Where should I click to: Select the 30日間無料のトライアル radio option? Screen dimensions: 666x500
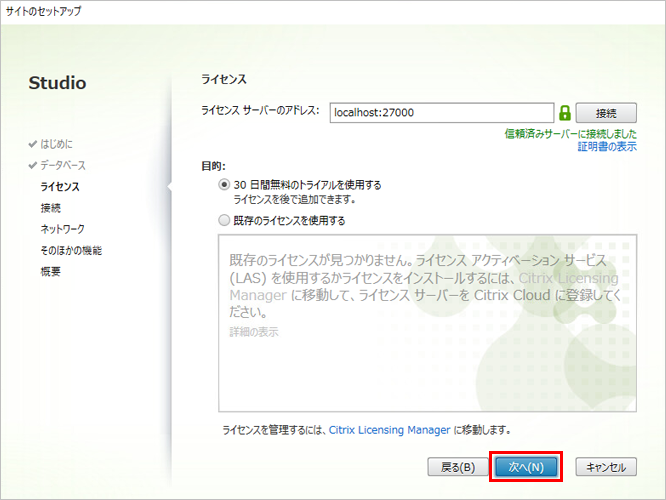(x=224, y=185)
